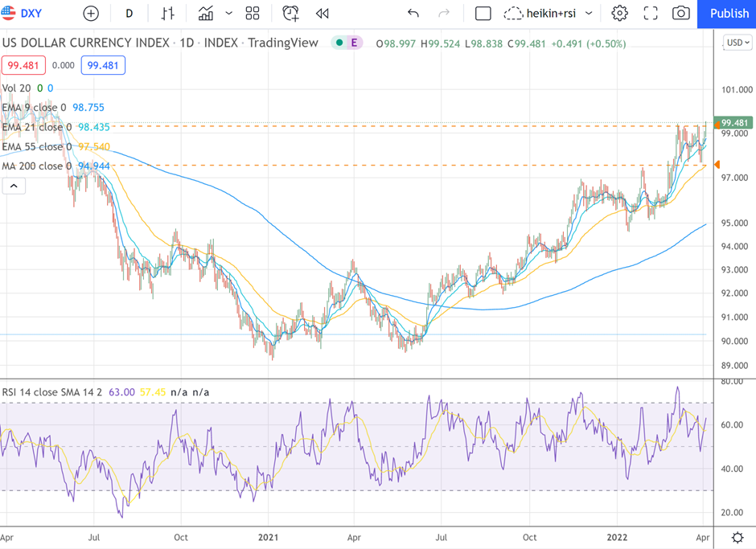Expand the heikin+rsi layout dropdown

[x=589, y=14]
